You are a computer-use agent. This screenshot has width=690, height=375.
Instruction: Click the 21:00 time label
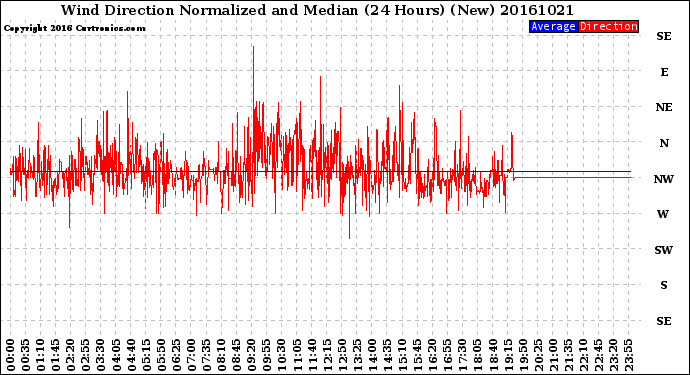tap(553, 355)
